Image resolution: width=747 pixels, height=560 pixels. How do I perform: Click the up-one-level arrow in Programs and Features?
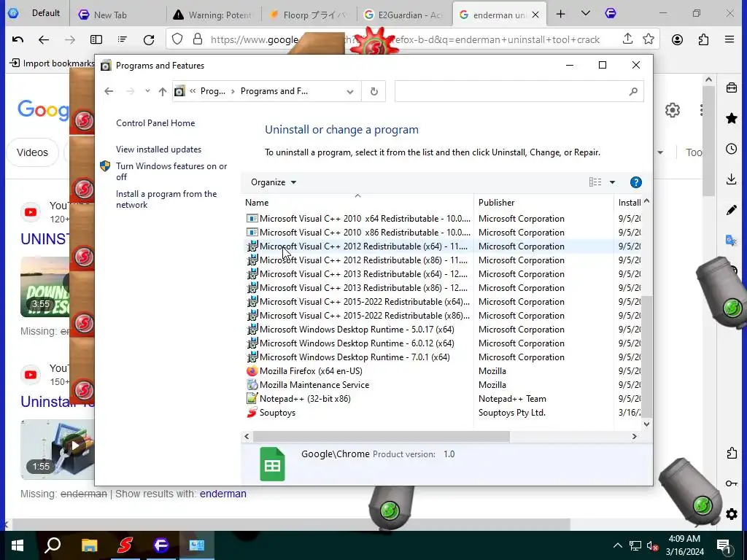pyautogui.click(x=163, y=91)
